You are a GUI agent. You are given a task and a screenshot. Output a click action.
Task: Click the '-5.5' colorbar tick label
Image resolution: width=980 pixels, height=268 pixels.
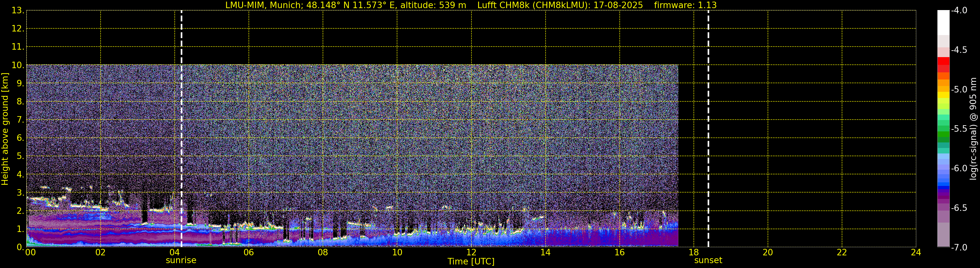click(959, 129)
